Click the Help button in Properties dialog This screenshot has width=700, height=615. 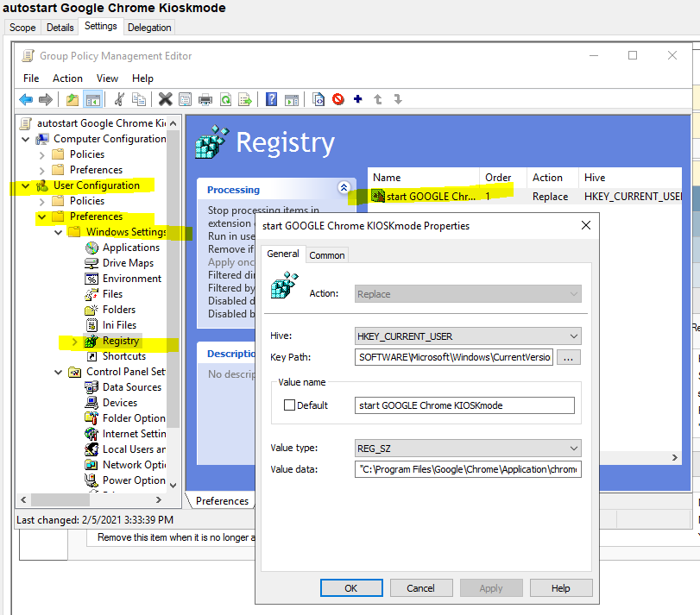[x=561, y=587]
